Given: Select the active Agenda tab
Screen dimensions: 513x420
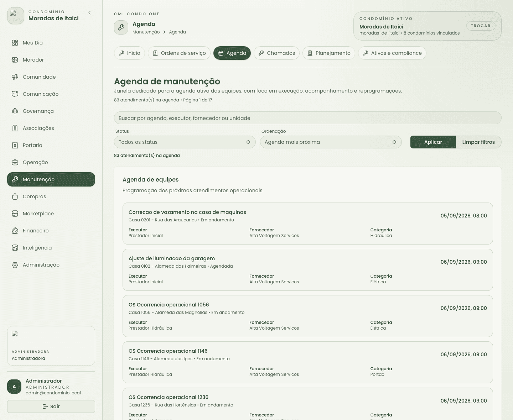Looking at the screenshot, I should (232, 53).
